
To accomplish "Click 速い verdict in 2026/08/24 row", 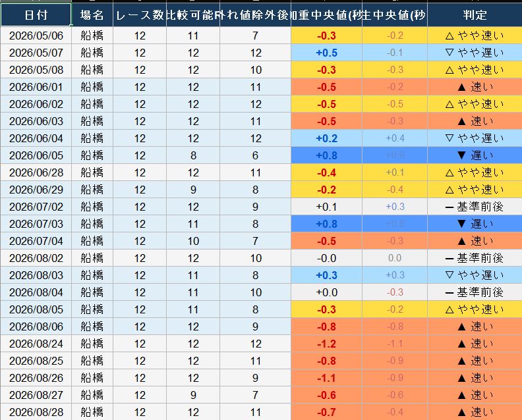I will (x=475, y=344).
